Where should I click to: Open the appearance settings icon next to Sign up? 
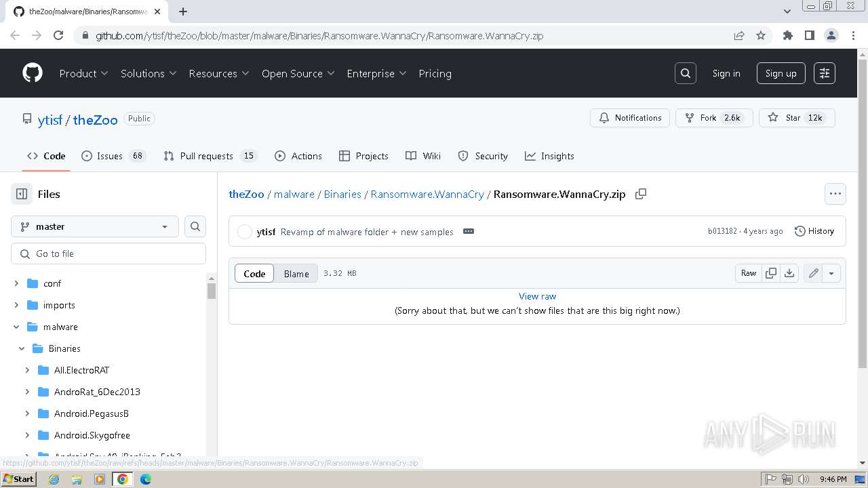click(x=825, y=73)
